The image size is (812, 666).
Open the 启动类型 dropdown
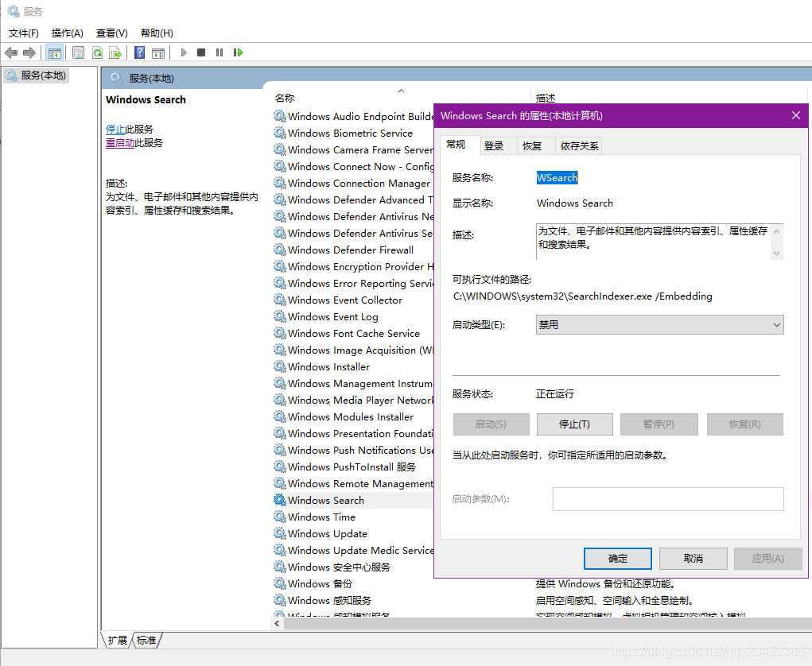point(660,325)
